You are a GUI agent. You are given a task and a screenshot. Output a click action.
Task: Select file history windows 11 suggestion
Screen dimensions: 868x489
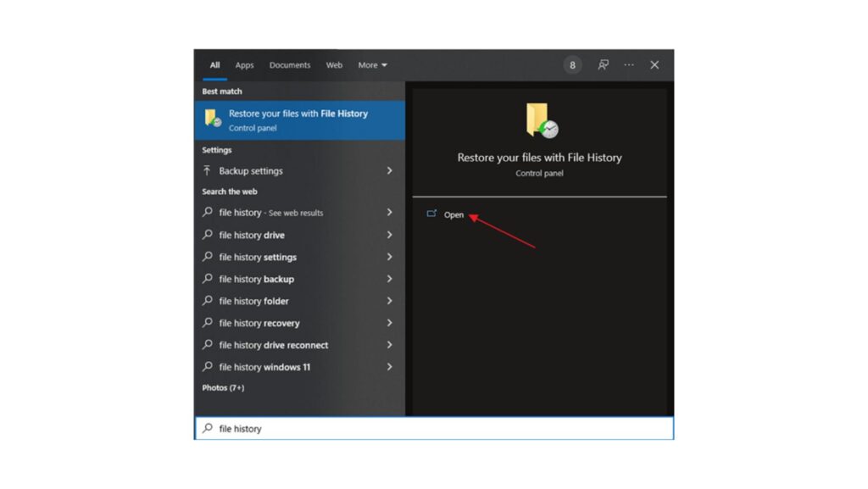tap(299, 367)
